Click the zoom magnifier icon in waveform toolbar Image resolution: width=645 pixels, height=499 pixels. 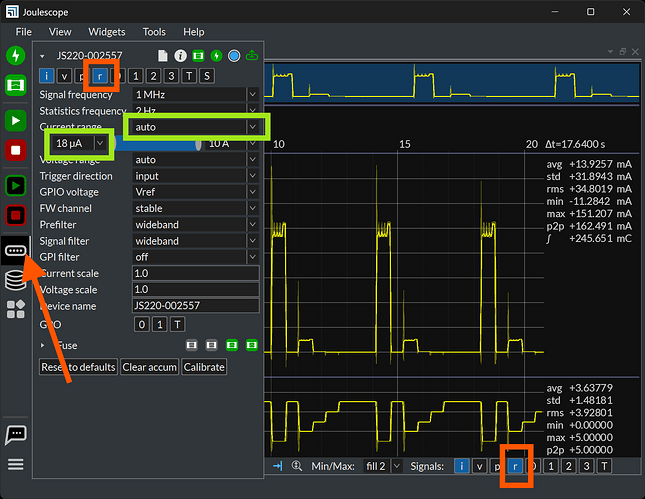click(x=297, y=466)
